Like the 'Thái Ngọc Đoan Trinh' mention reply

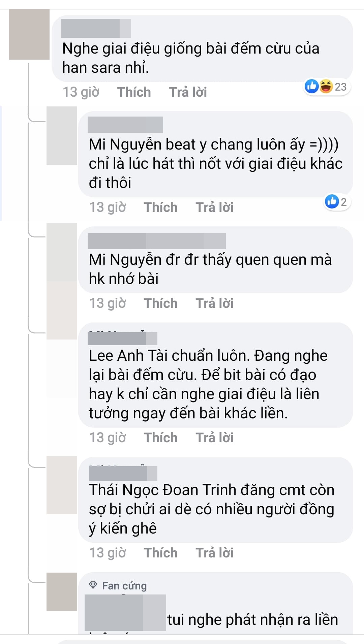(x=160, y=553)
